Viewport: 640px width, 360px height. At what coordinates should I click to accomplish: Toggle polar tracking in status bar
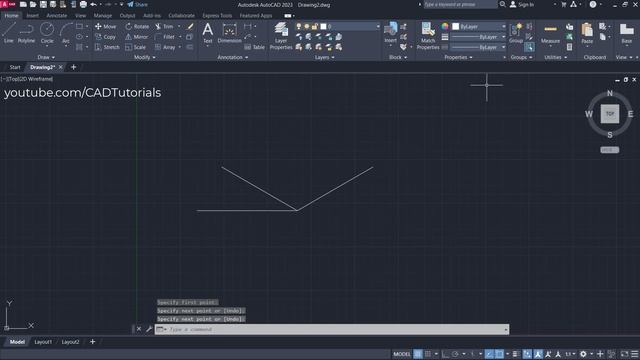pos(455,354)
